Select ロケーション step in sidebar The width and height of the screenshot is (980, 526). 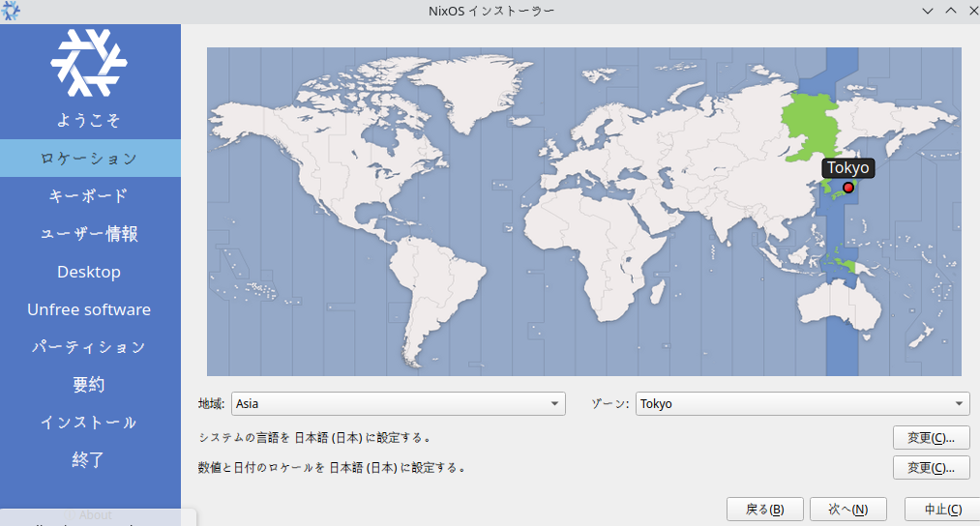90,158
